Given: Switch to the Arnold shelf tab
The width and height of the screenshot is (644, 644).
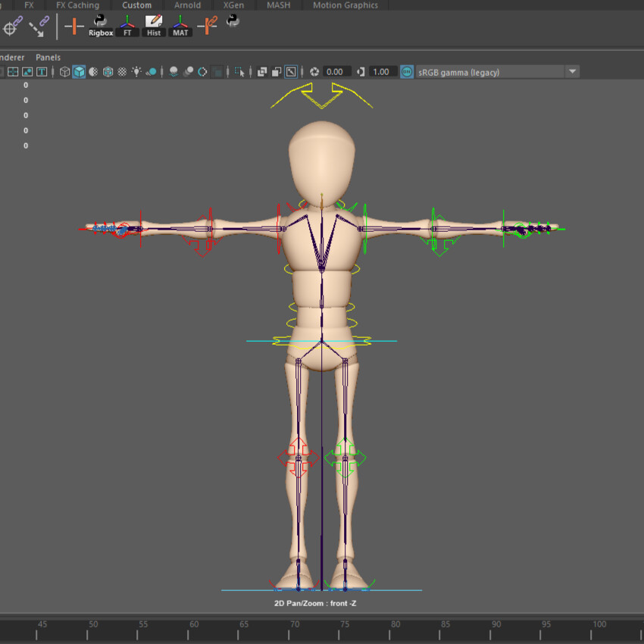Looking at the screenshot, I should pos(187,5).
